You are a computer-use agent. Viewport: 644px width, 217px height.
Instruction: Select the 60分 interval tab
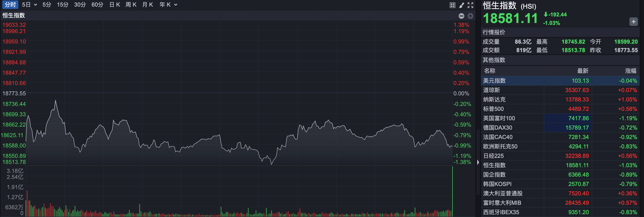click(97, 5)
